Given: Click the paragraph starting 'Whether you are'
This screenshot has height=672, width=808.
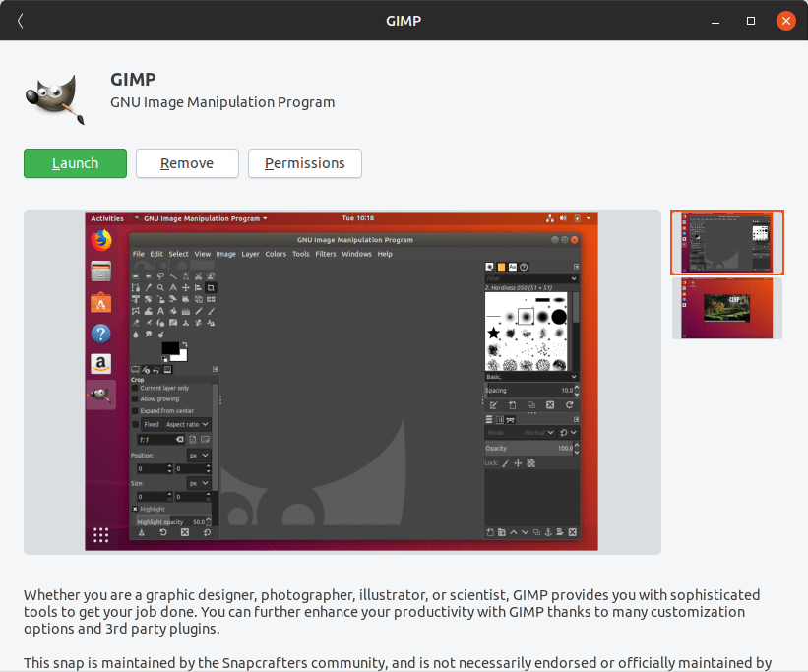Looking at the screenshot, I should (x=392, y=612).
